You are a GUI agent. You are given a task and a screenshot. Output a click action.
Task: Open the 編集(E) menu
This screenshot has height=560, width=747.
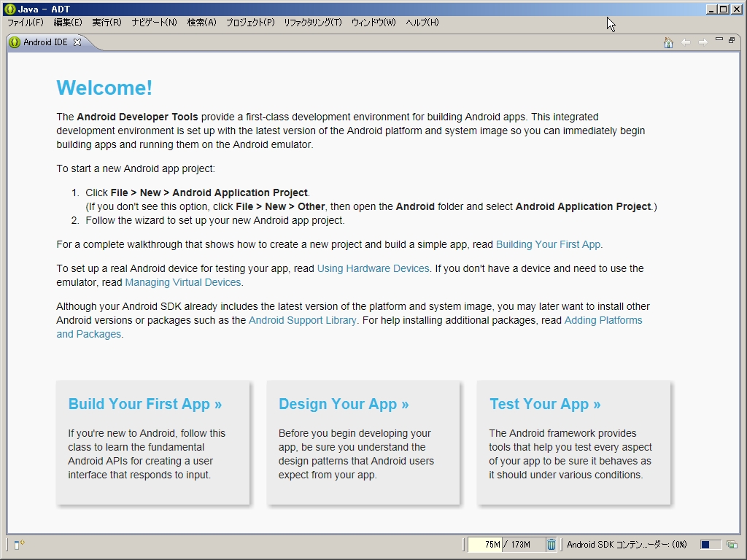click(x=68, y=23)
